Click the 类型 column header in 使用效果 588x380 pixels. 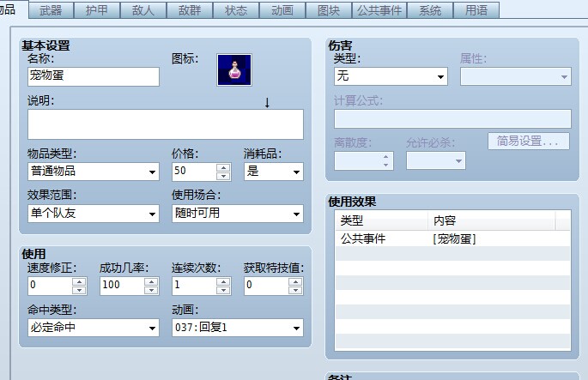tap(381, 220)
